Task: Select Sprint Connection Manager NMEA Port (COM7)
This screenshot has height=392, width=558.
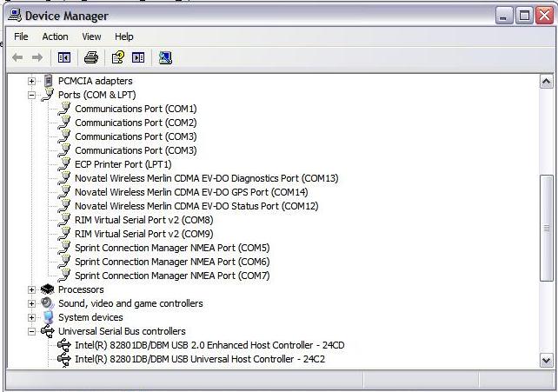Action: click(172, 275)
